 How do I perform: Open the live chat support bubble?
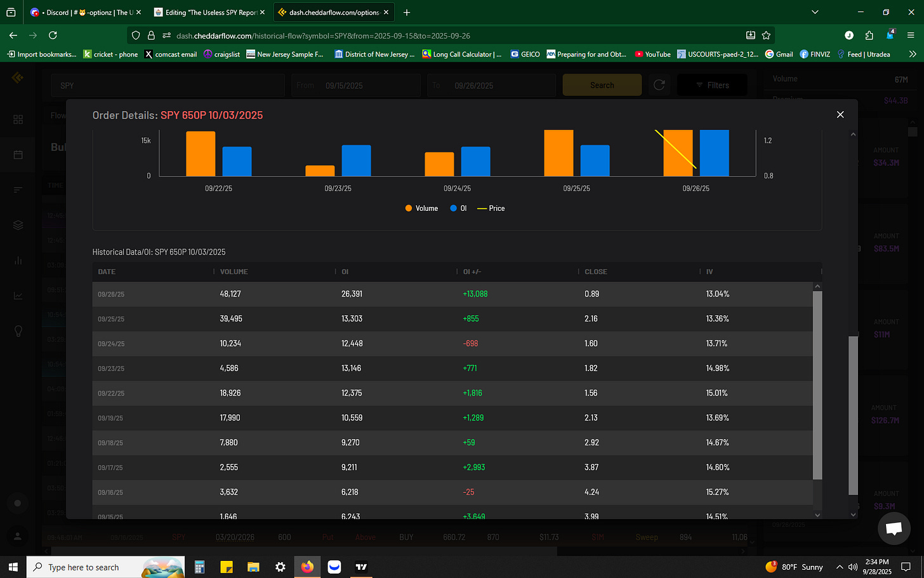[x=894, y=528]
